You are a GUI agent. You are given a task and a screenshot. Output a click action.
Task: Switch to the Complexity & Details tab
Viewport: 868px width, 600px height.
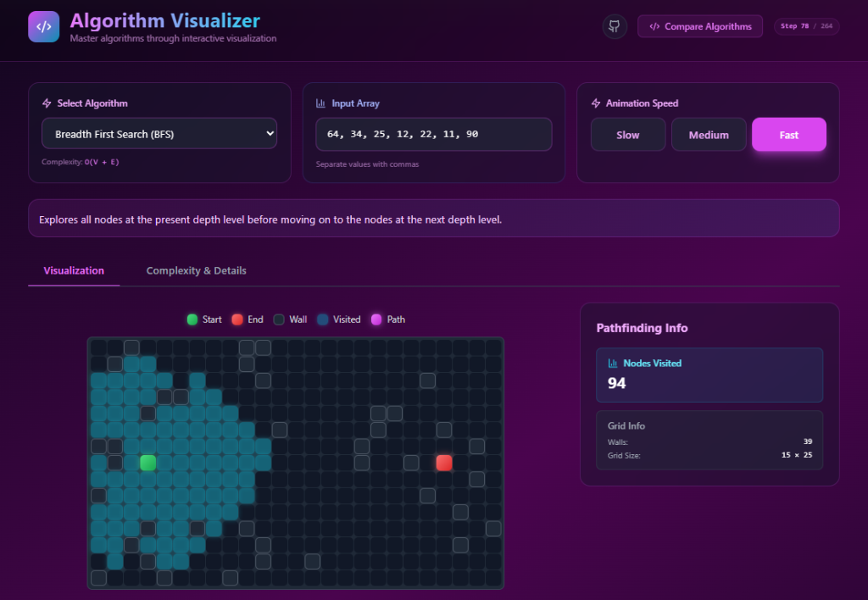[196, 270]
